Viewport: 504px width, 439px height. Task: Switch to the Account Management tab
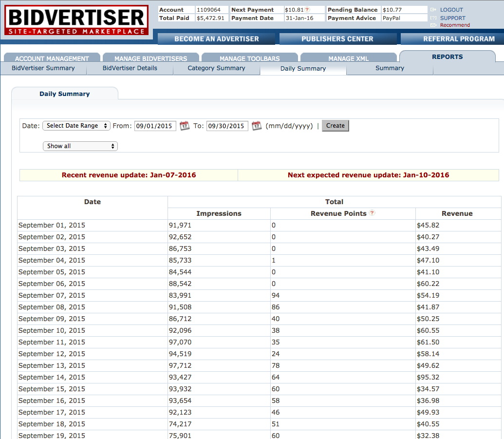pyautogui.click(x=52, y=58)
